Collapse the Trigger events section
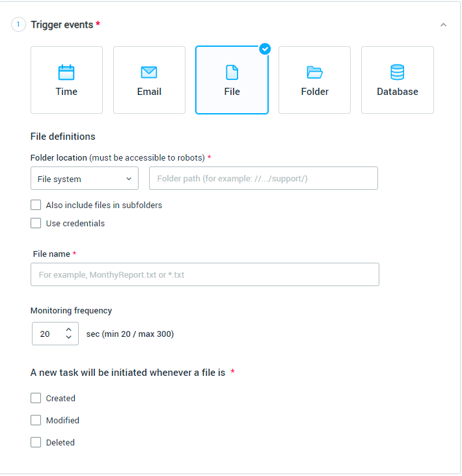The image size is (462, 476). (x=444, y=25)
